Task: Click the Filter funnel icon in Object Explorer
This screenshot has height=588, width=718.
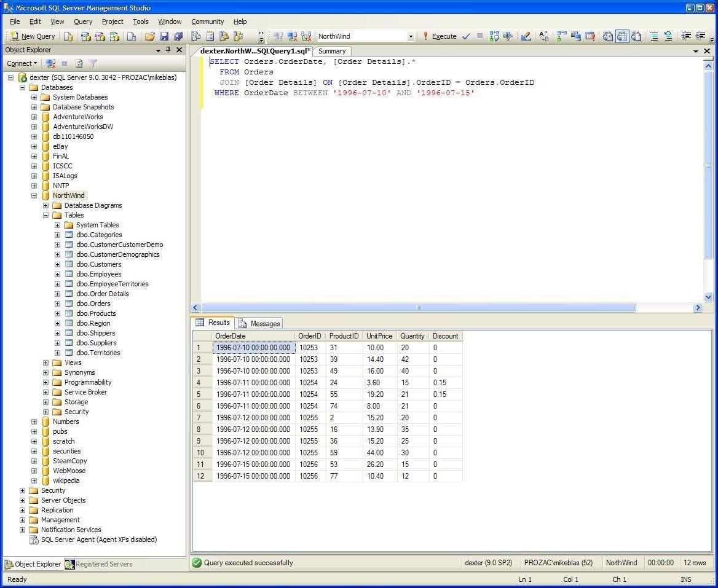Action: 93,64
